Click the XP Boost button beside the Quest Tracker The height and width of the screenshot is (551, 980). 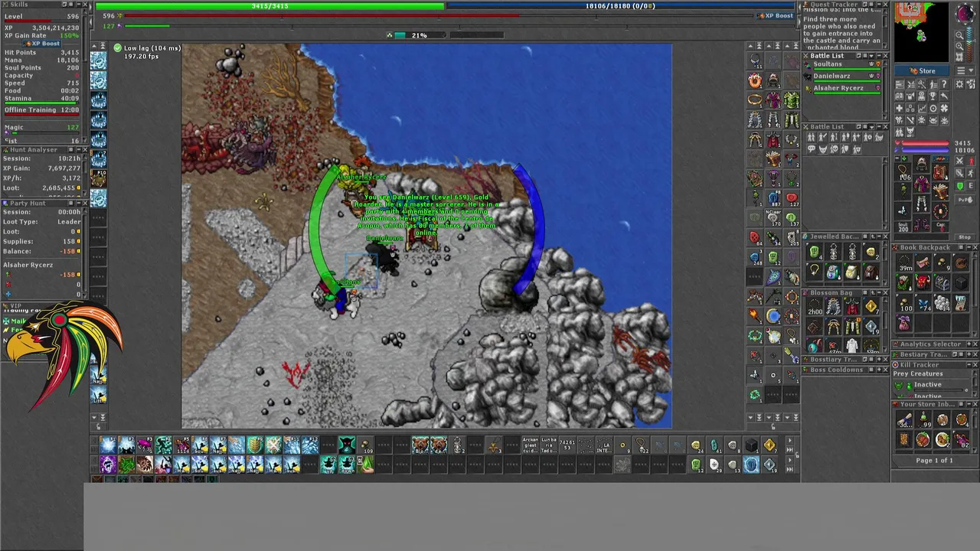pyautogui.click(x=776, y=15)
